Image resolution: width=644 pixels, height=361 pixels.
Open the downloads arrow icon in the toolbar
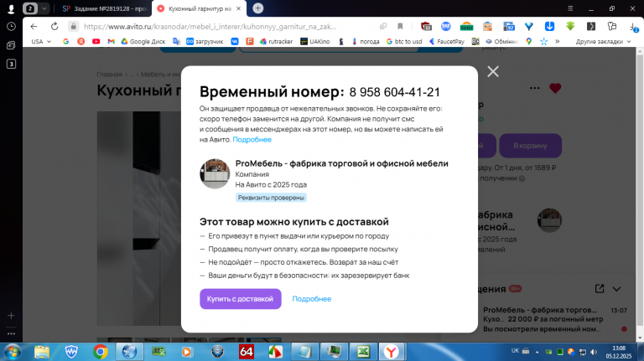pos(634,27)
